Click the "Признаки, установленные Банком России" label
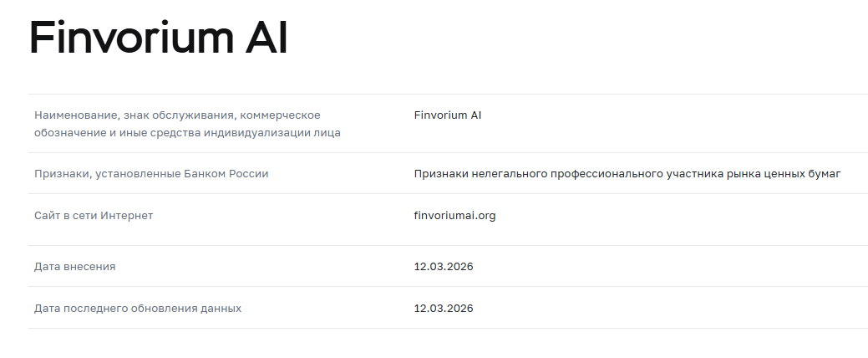868x358 pixels. [151, 173]
